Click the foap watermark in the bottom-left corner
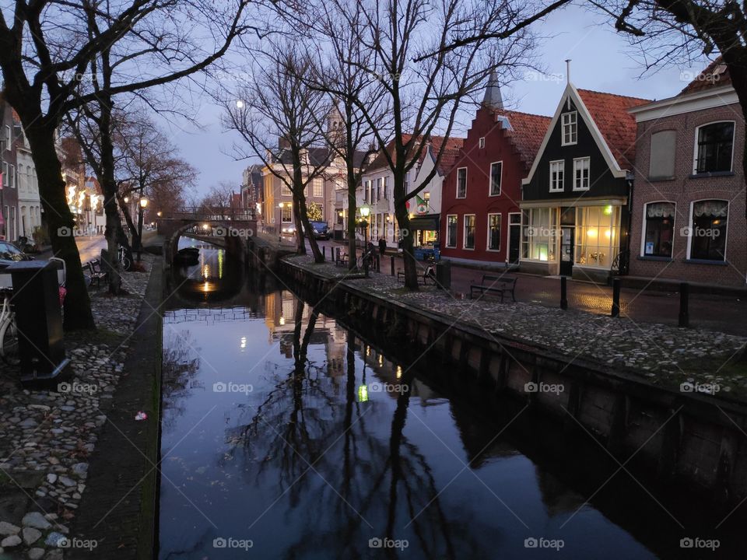Screen dimensions: 747x560 point(76,543)
